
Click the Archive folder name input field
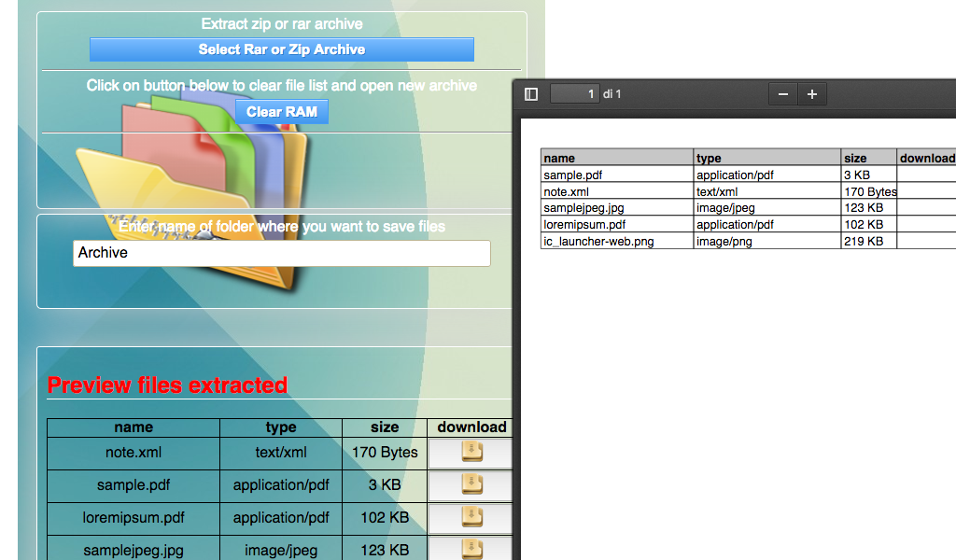pos(280,253)
